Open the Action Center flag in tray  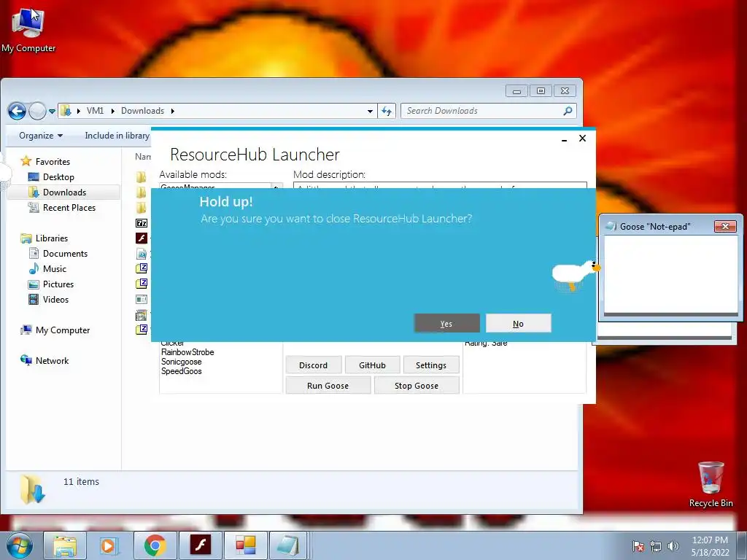[638, 546]
